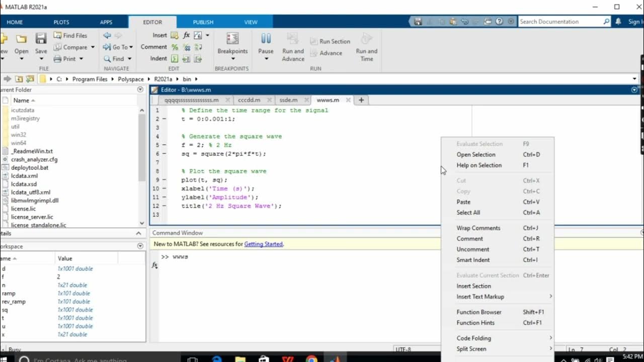Collapse the Details panel
The image size is (644, 362).
138,233
